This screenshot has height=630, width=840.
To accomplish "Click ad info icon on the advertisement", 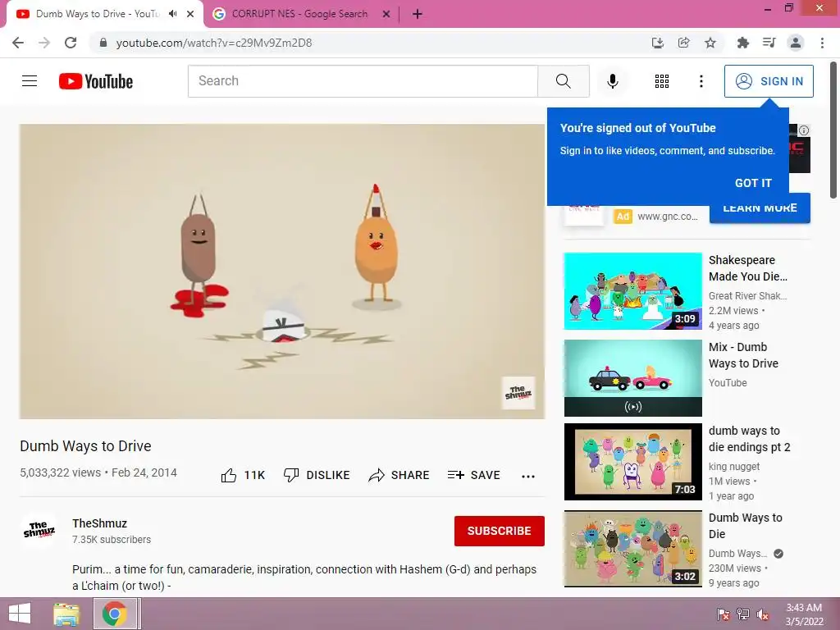I will click(x=804, y=130).
